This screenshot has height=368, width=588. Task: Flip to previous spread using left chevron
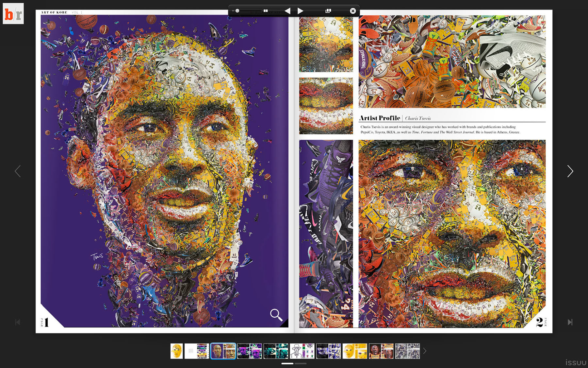18,171
